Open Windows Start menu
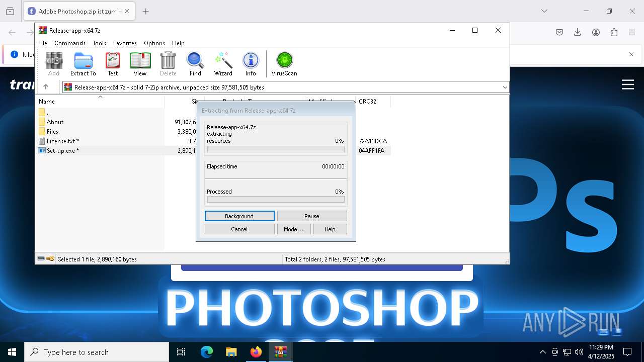Viewport: 644px width, 362px height. tap(12, 352)
